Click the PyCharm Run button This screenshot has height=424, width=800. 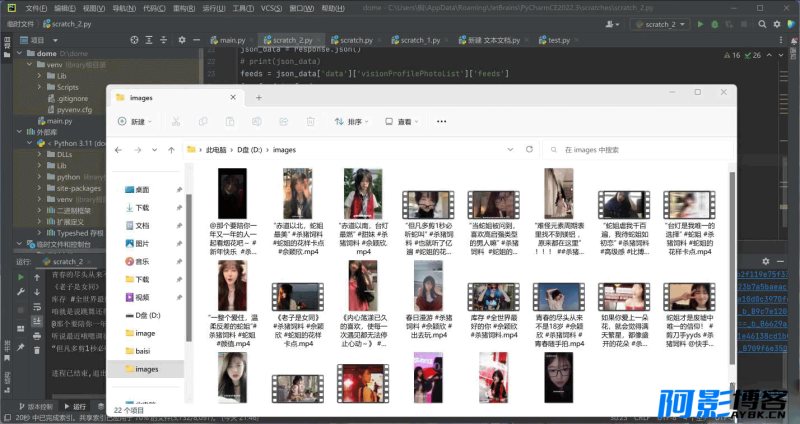pyautogui.click(x=701, y=24)
